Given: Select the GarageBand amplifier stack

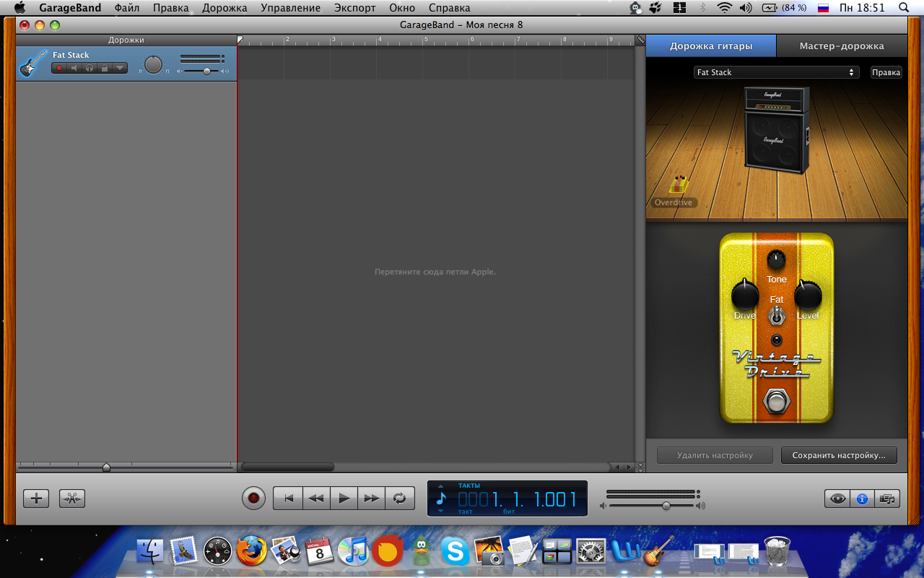Looking at the screenshot, I should coord(777,129).
